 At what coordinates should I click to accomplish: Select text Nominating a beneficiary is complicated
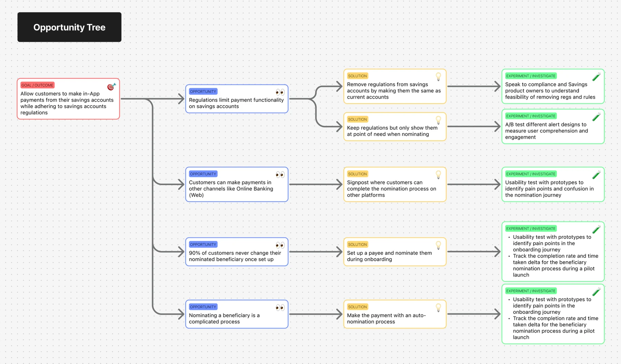pos(224,318)
